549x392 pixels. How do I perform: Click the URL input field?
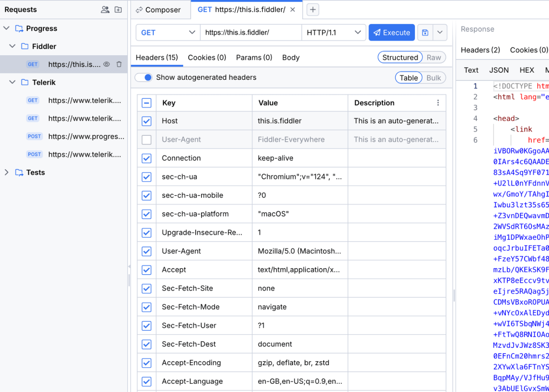251,33
